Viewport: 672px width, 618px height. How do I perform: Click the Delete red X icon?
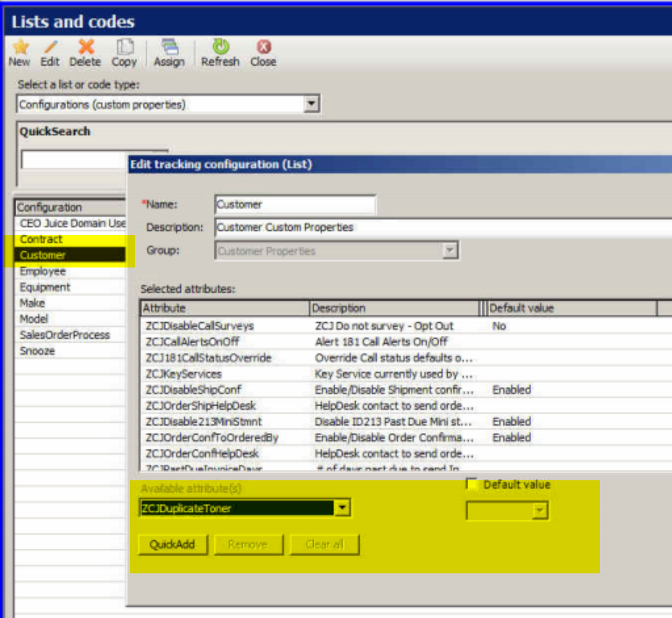click(x=86, y=47)
